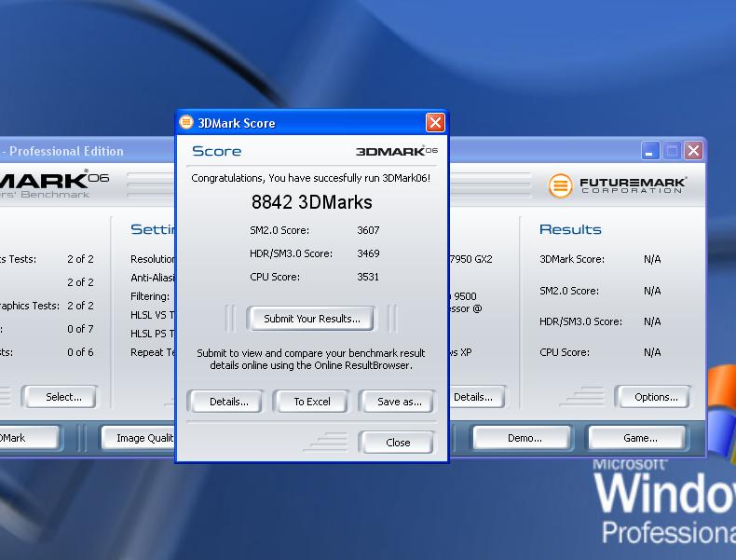Click the Close button in the score dialog
The image size is (736, 560).
pyautogui.click(x=398, y=443)
